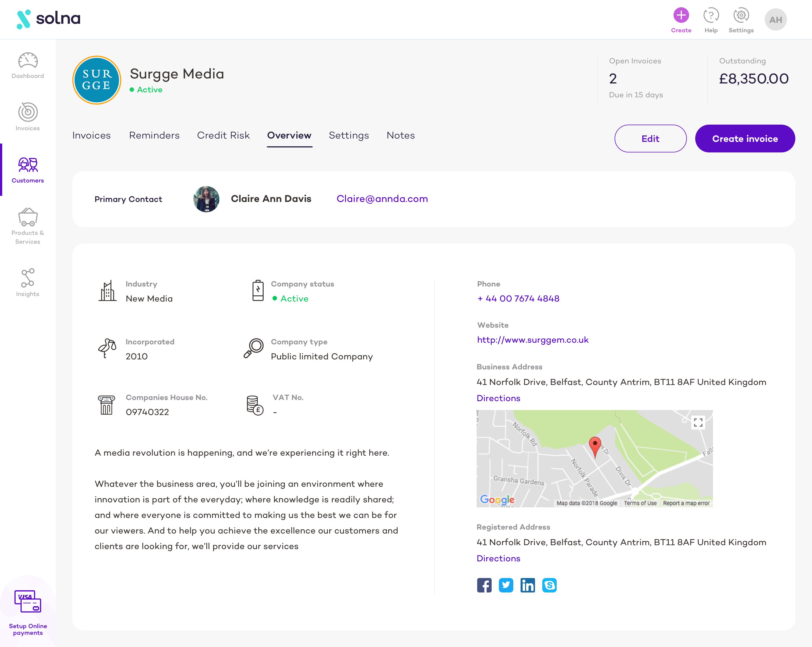The image size is (812, 647).
Task: Expand the map to fullscreen
Action: (x=698, y=423)
